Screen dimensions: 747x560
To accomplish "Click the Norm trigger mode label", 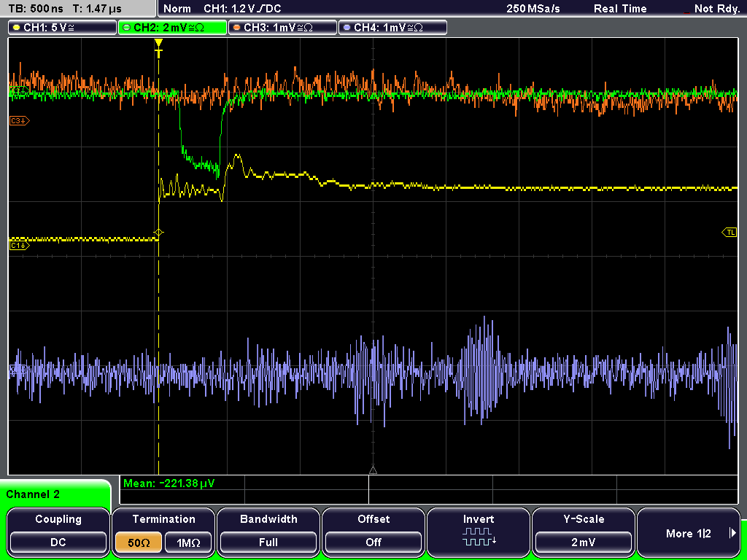I will (x=177, y=9).
